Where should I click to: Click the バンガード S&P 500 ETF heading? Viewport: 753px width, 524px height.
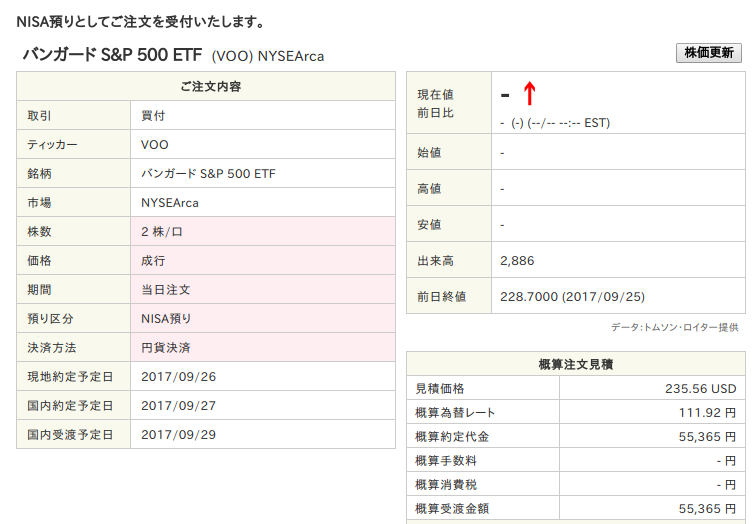click(112, 55)
